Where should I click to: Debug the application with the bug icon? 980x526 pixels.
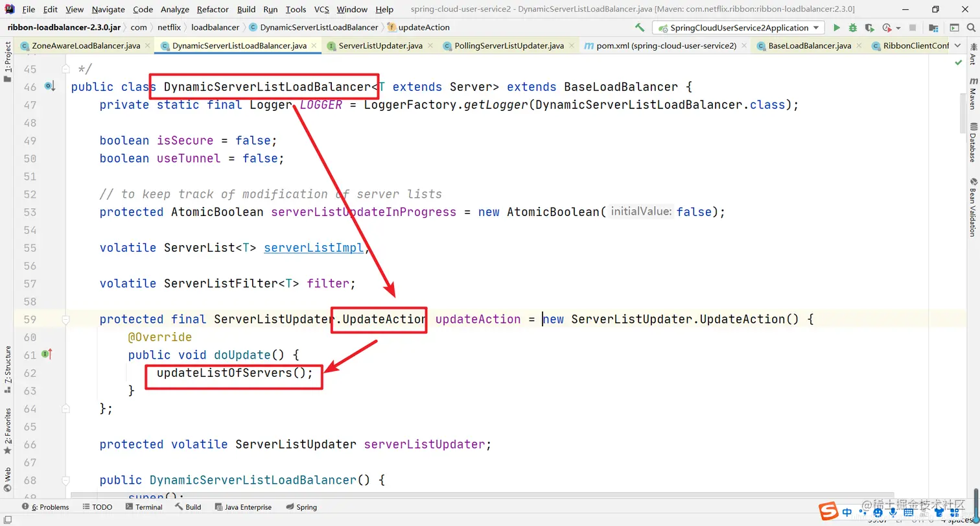pos(853,28)
